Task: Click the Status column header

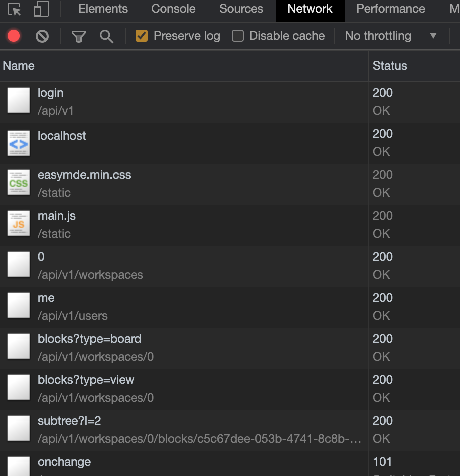Action: 389,65
